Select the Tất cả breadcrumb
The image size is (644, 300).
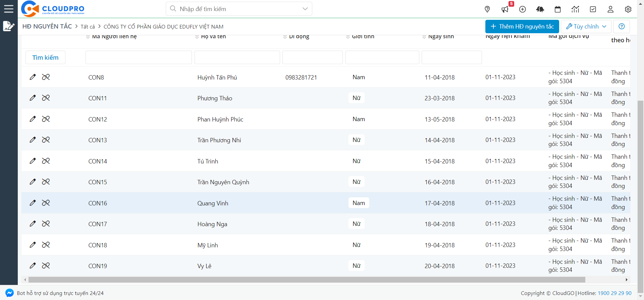[88, 27]
